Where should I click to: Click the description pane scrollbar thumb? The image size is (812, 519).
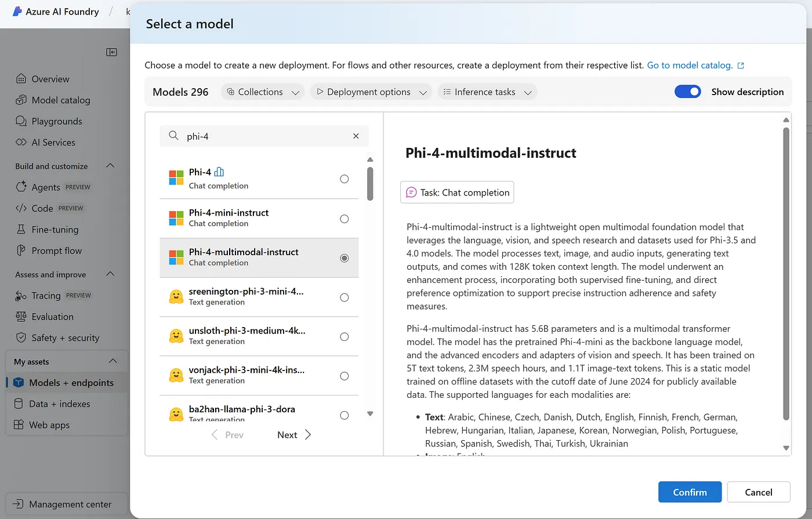tap(786, 273)
